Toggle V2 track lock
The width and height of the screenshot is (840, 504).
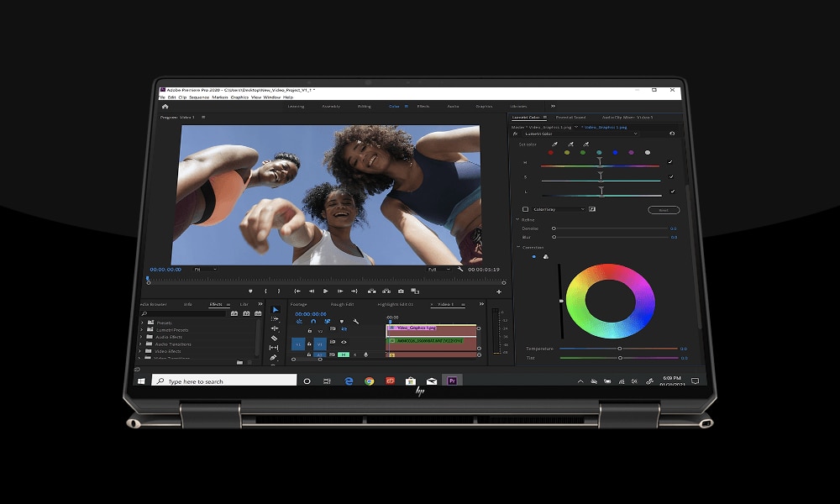coord(310,331)
